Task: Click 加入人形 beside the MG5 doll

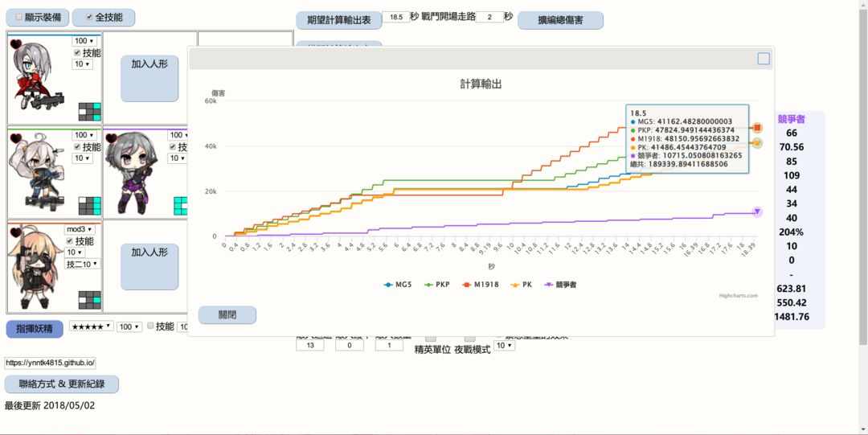Action: point(149,78)
